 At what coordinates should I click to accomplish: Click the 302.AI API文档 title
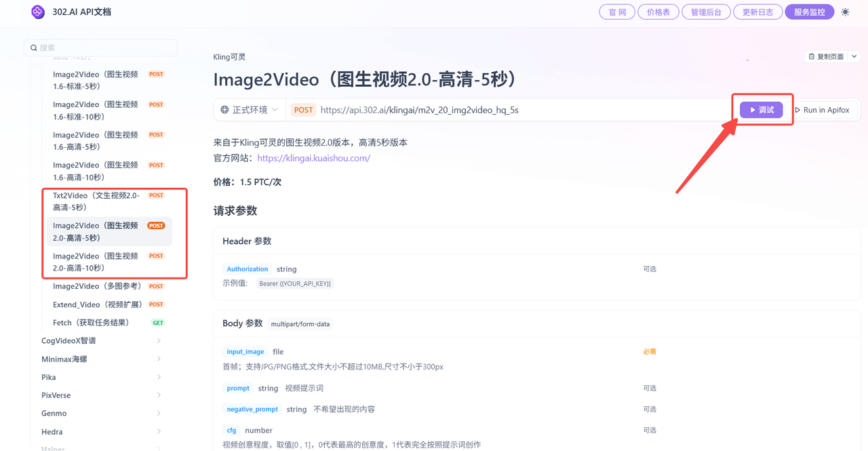pos(81,12)
